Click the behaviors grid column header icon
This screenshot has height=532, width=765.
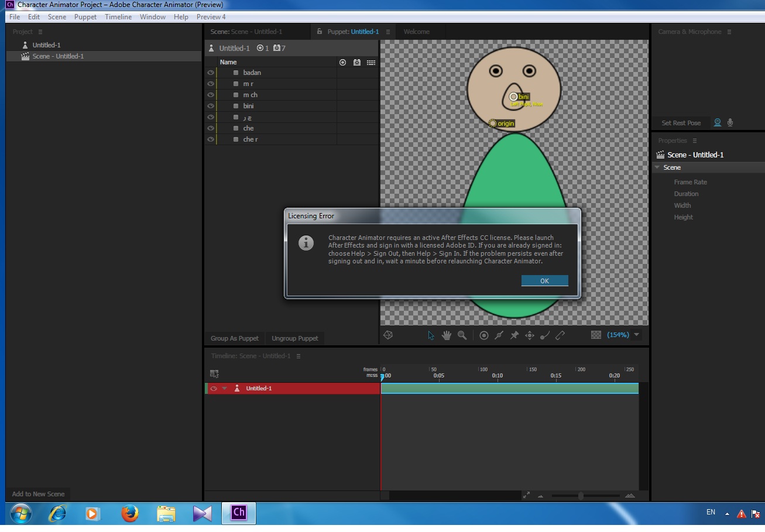(371, 62)
